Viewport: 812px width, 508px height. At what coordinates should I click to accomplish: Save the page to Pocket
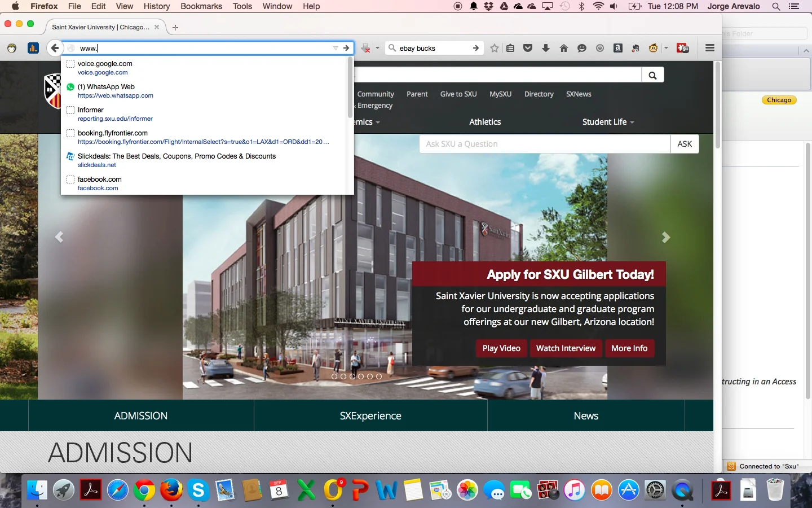point(528,48)
